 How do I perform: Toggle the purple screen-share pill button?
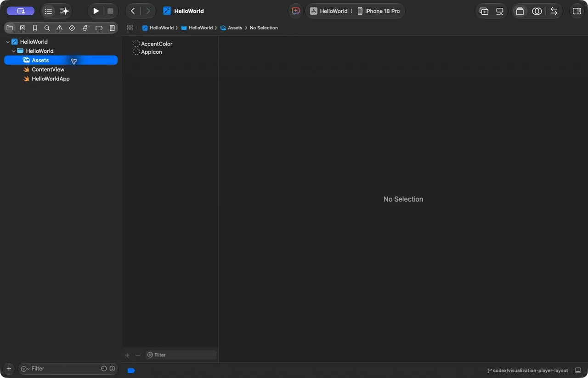pos(21,11)
